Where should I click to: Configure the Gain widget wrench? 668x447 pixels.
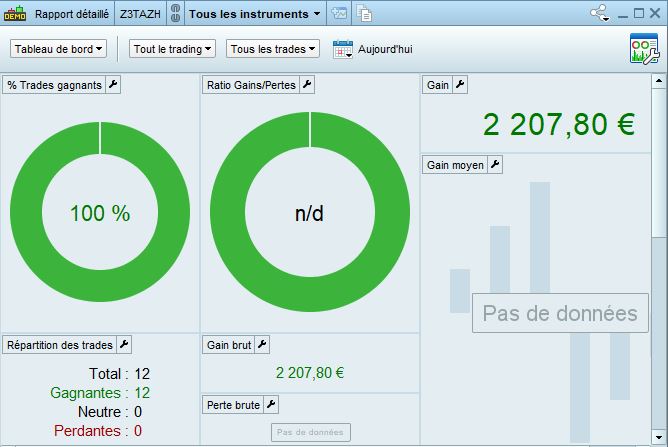(460, 84)
